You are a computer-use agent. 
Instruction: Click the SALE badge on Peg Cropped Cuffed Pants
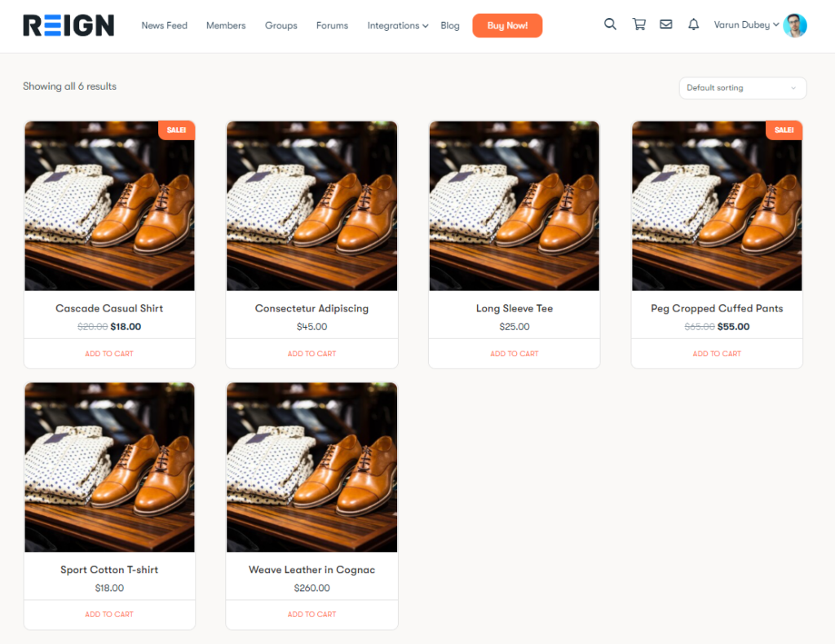(784, 130)
